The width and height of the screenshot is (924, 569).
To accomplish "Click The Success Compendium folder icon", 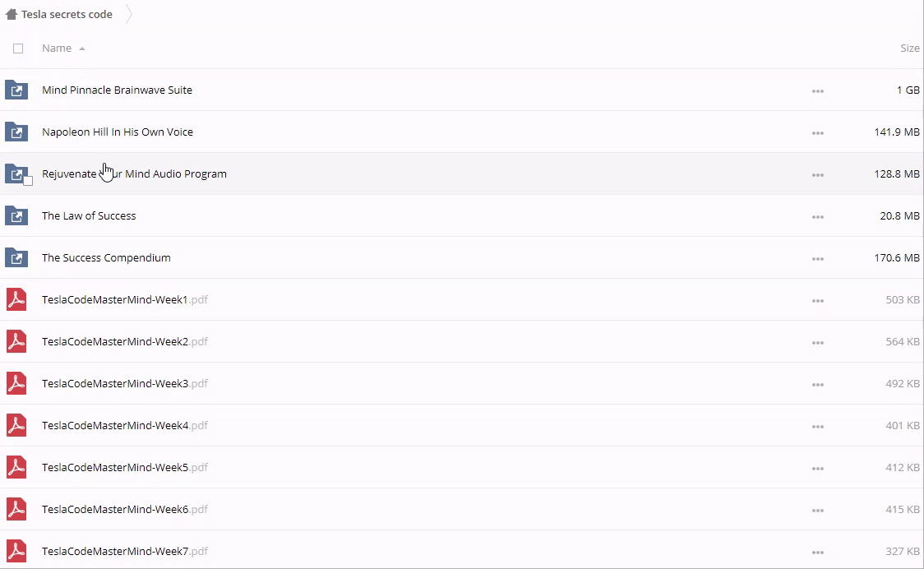I will click(x=16, y=257).
